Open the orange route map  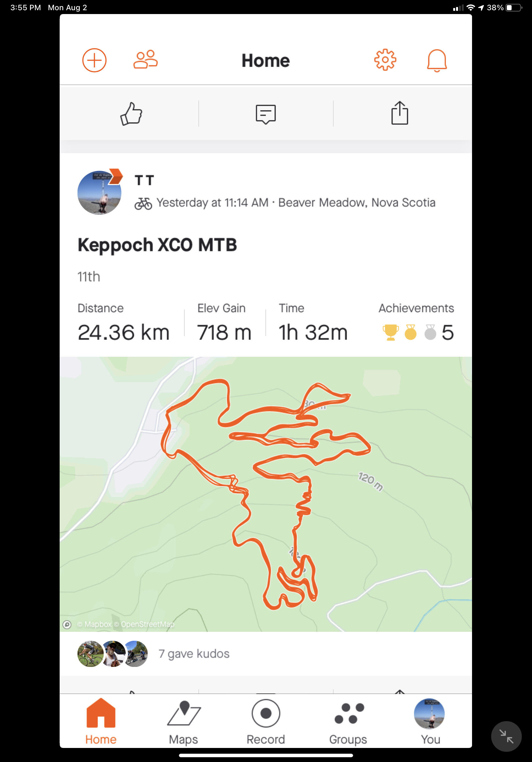point(266,494)
